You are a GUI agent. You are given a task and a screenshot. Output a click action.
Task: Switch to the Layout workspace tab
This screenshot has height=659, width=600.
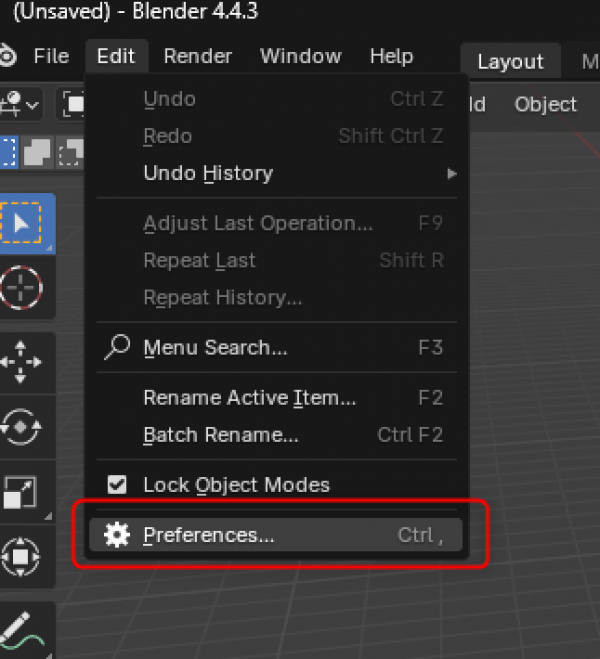coord(509,61)
